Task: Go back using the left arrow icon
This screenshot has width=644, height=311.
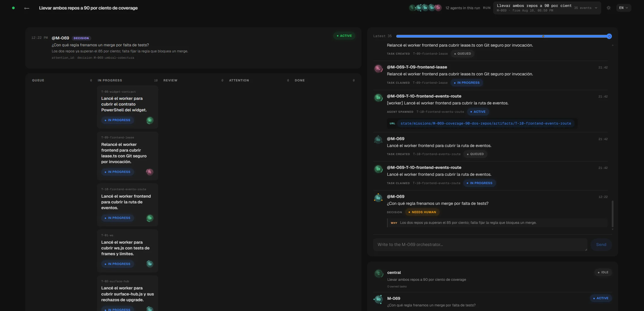Action: coord(27,8)
